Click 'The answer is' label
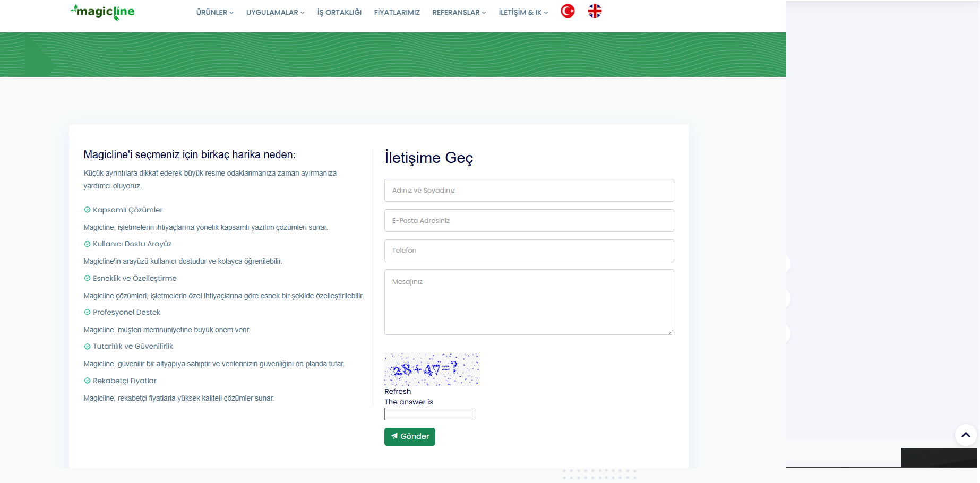This screenshot has height=483, width=980. click(x=409, y=402)
